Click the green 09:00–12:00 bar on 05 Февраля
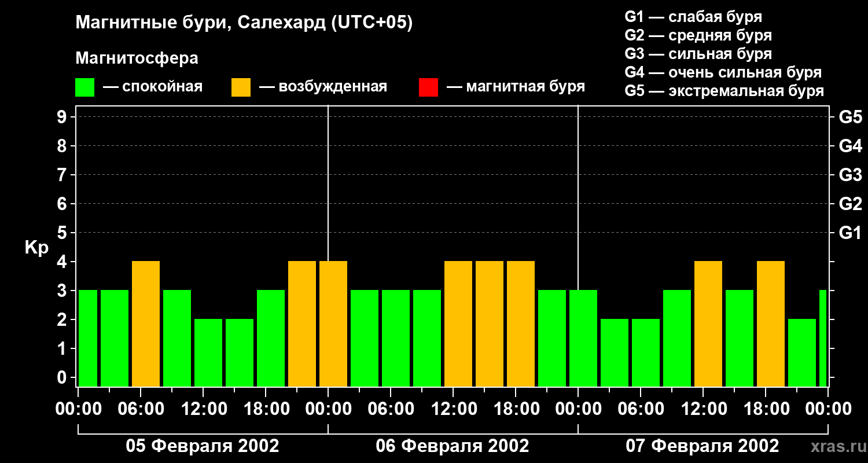This screenshot has width=868, height=463. 177,339
